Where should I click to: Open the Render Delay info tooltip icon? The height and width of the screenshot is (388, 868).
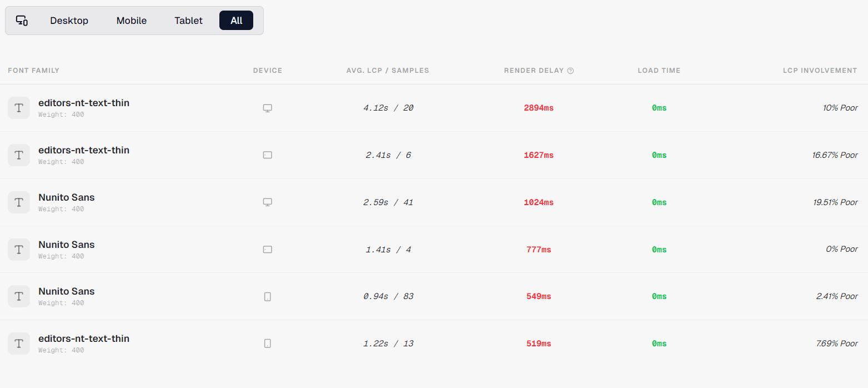tap(571, 70)
